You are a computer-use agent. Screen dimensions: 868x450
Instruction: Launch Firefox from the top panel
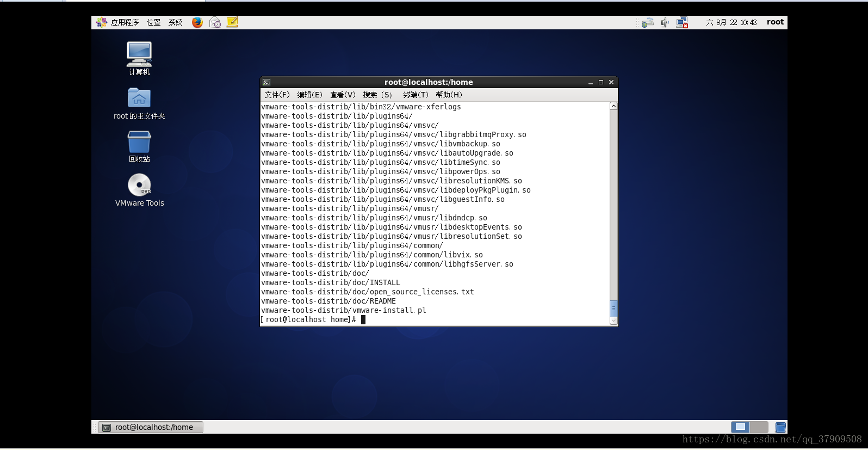pyautogui.click(x=197, y=22)
